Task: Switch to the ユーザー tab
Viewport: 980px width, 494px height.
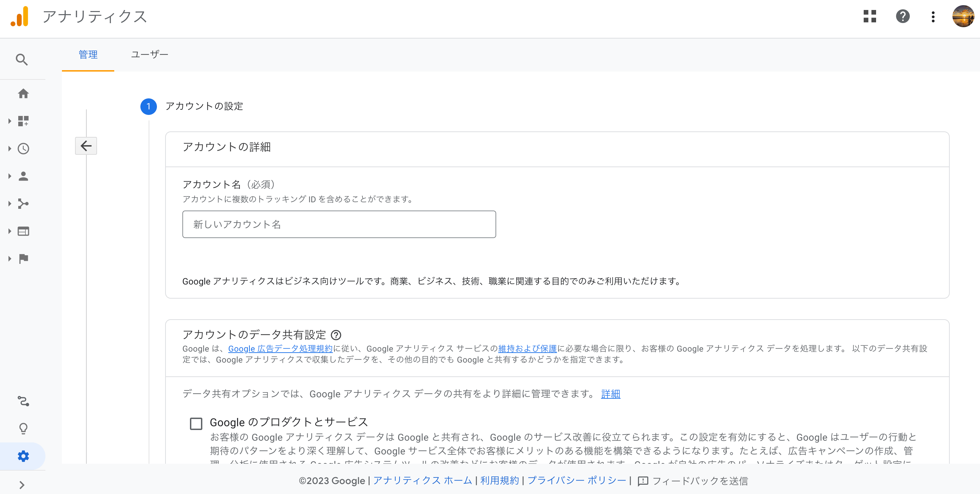Action: coord(149,55)
